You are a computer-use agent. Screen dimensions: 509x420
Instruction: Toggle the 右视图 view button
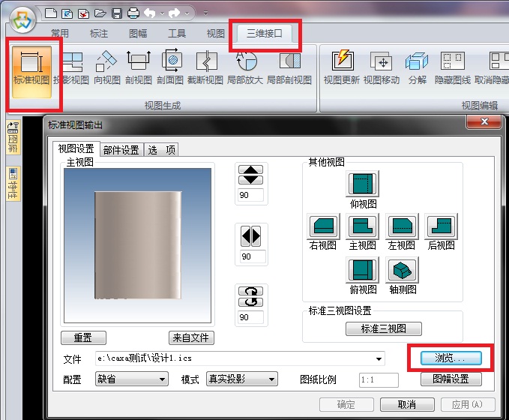pos(323,226)
